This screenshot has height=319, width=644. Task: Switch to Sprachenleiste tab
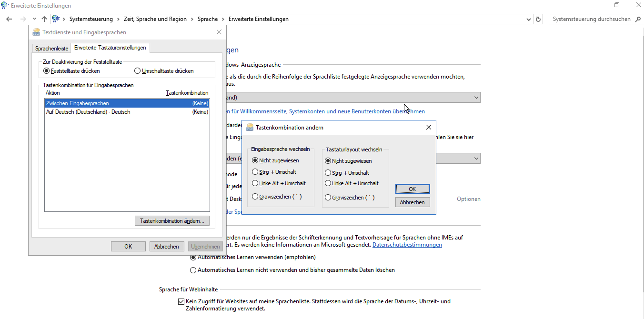click(x=51, y=49)
